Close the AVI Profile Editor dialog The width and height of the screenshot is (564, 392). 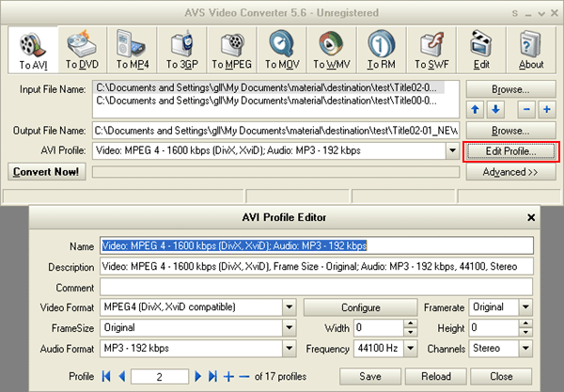531,217
